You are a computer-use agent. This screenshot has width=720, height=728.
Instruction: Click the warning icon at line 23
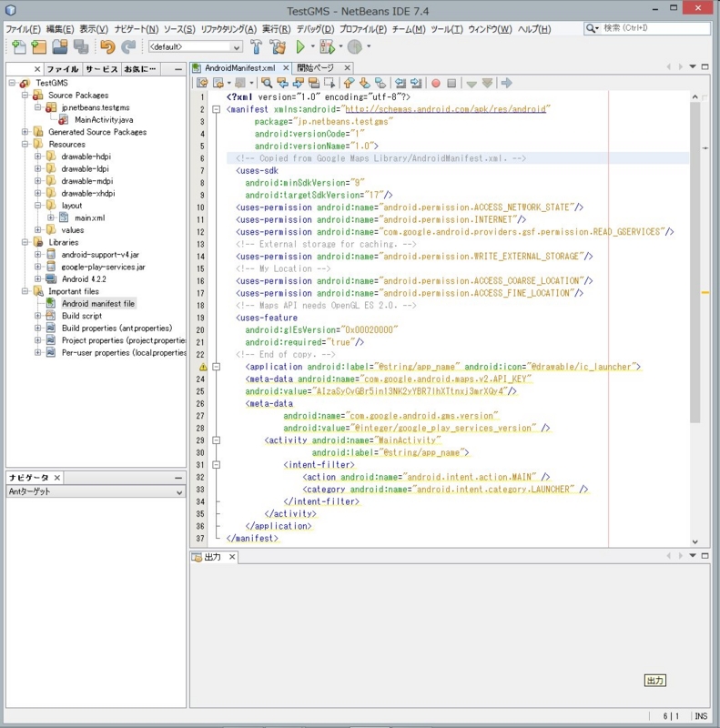pos(203,367)
